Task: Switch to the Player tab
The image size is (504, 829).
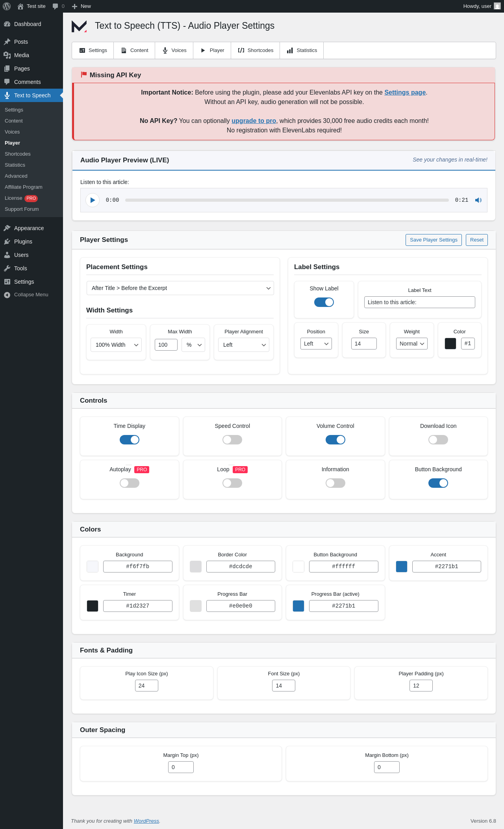Action: 212,50
